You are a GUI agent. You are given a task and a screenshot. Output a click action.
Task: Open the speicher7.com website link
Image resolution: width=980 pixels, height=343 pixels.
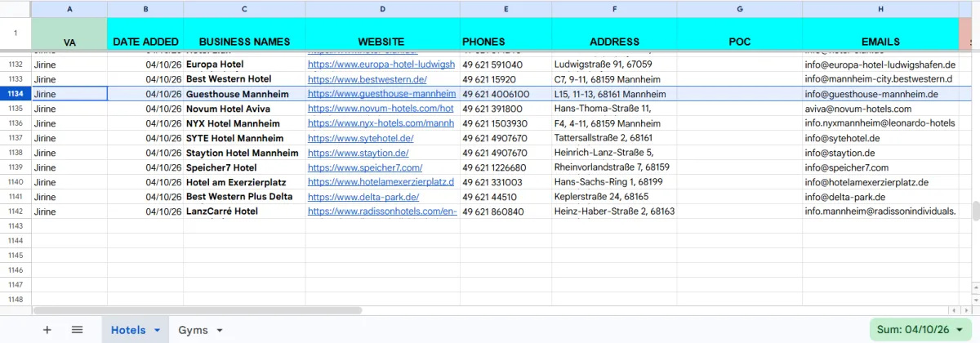(365, 167)
